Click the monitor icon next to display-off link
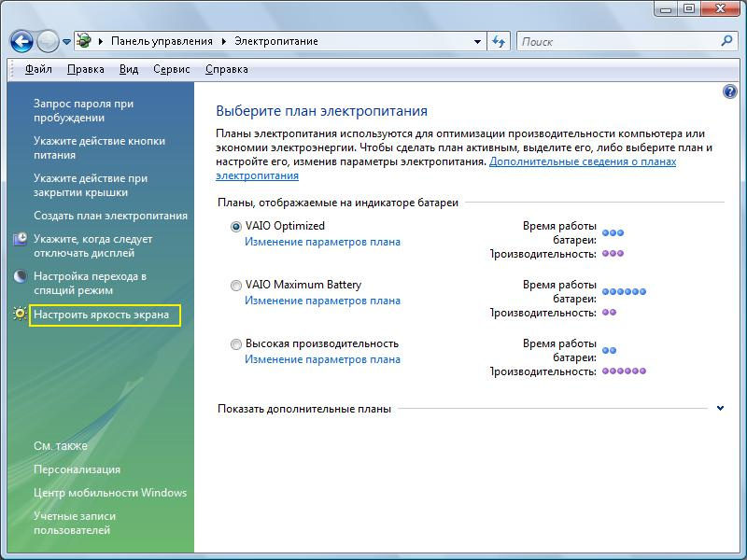The height and width of the screenshot is (560, 747). click(21, 240)
